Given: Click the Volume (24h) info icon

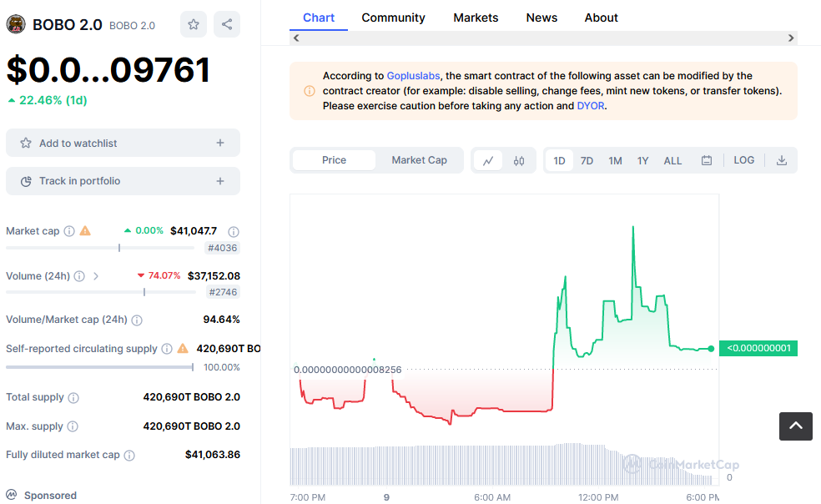Looking at the screenshot, I should [79, 276].
